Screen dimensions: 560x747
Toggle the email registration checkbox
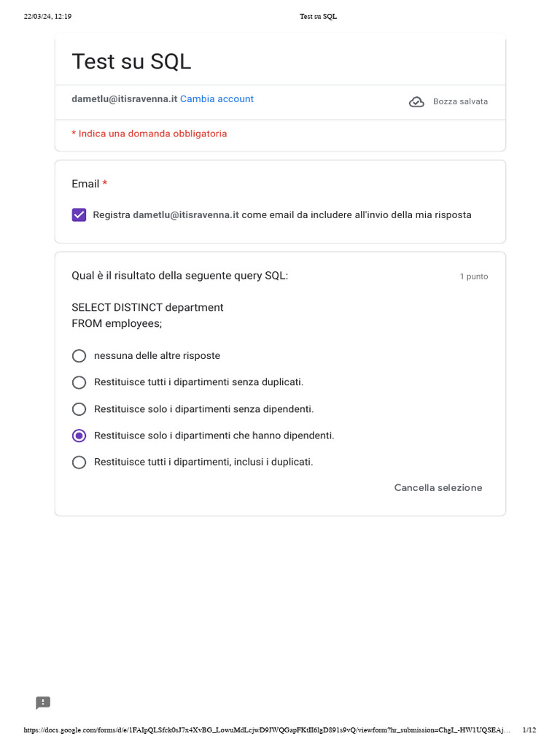[x=79, y=214]
